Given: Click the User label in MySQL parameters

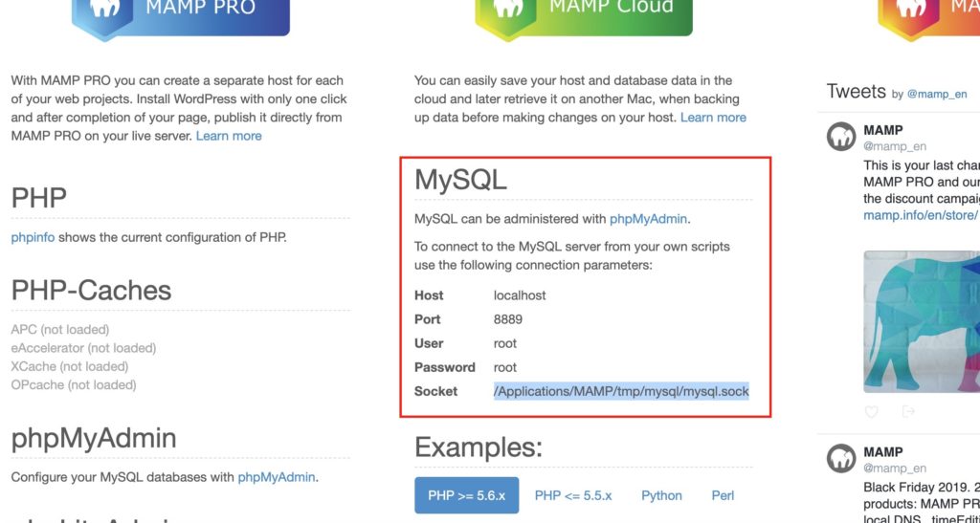Looking at the screenshot, I should pos(429,343).
